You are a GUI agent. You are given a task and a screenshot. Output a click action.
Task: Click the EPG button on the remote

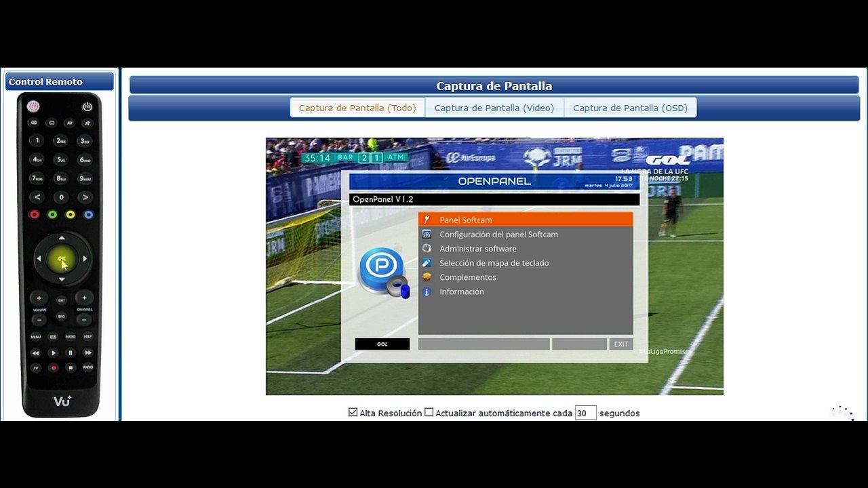point(61,317)
